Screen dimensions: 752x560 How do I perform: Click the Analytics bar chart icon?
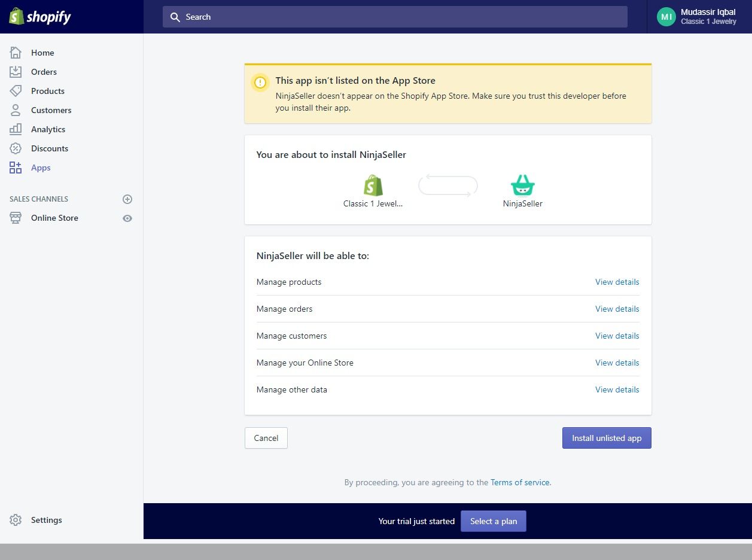(x=16, y=129)
